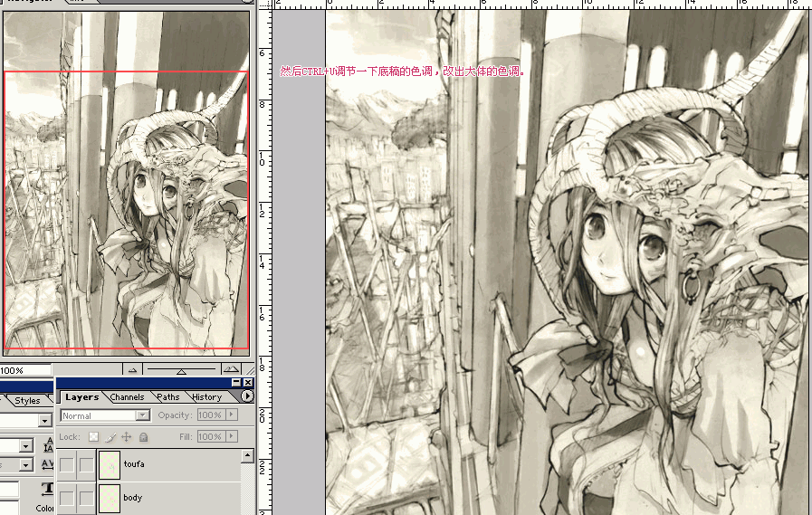
Task: Toggle link box on the toufa layer
Action: click(x=87, y=465)
